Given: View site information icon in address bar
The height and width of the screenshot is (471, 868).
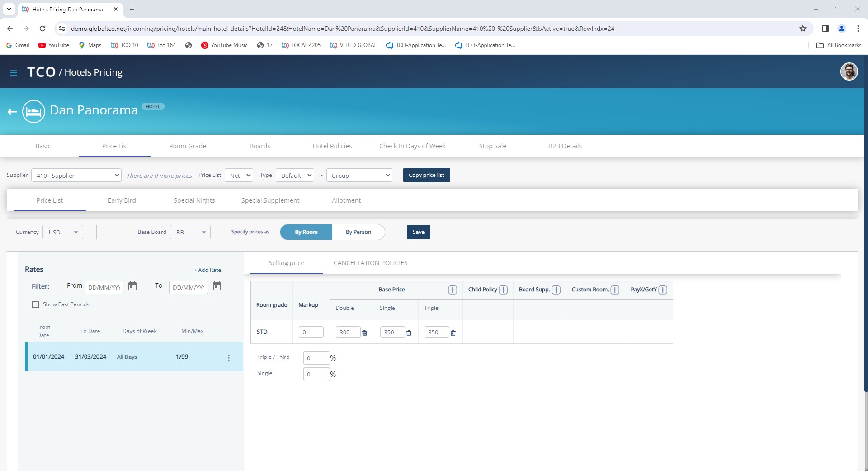Looking at the screenshot, I should (x=62, y=29).
